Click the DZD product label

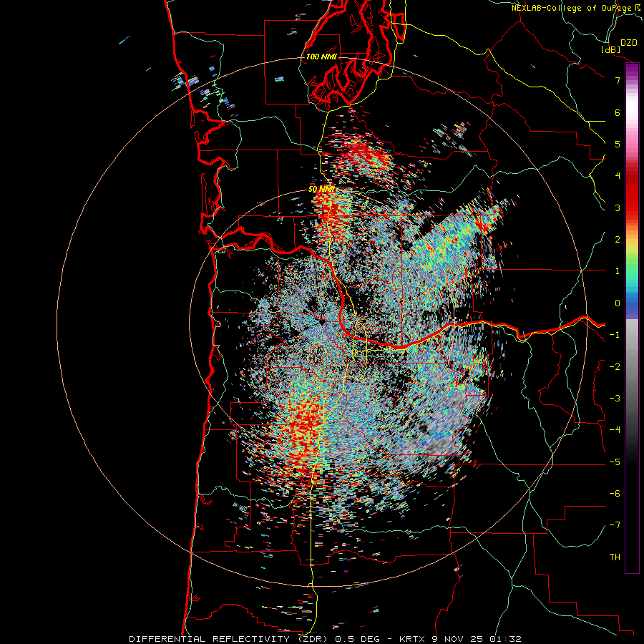(628, 43)
